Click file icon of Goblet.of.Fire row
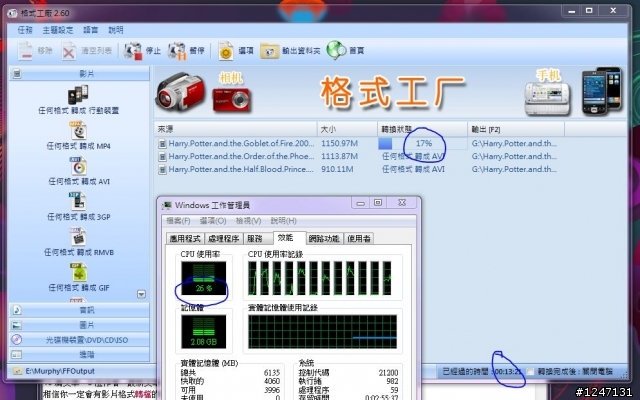The height and width of the screenshot is (400, 640). (x=162, y=143)
